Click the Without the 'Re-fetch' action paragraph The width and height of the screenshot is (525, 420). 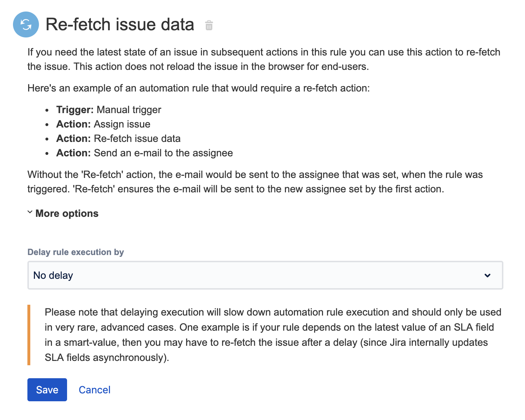click(x=255, y=182)
